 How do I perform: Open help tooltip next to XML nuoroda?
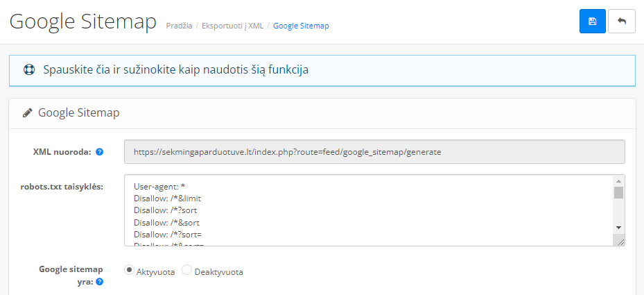(x=99, y=152)
